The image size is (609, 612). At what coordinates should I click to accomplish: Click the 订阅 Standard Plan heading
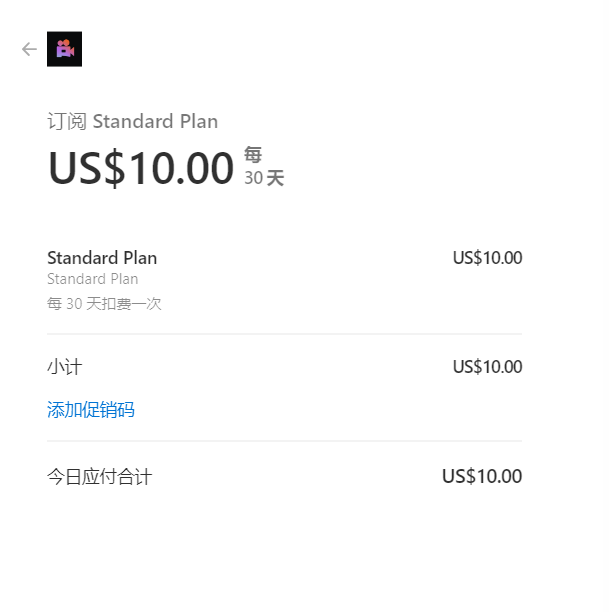[133, 122]
